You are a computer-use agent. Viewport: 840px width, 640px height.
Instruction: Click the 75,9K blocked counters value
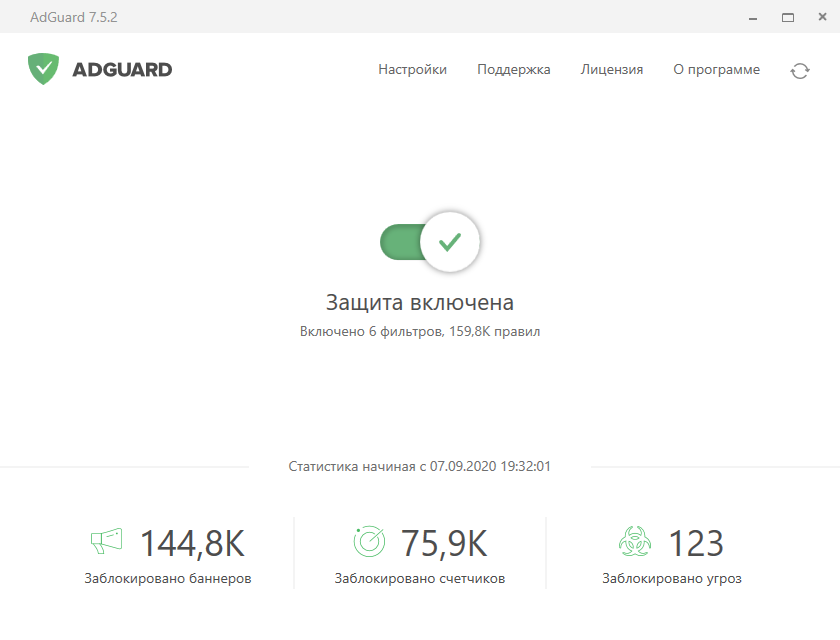[445, 544]
